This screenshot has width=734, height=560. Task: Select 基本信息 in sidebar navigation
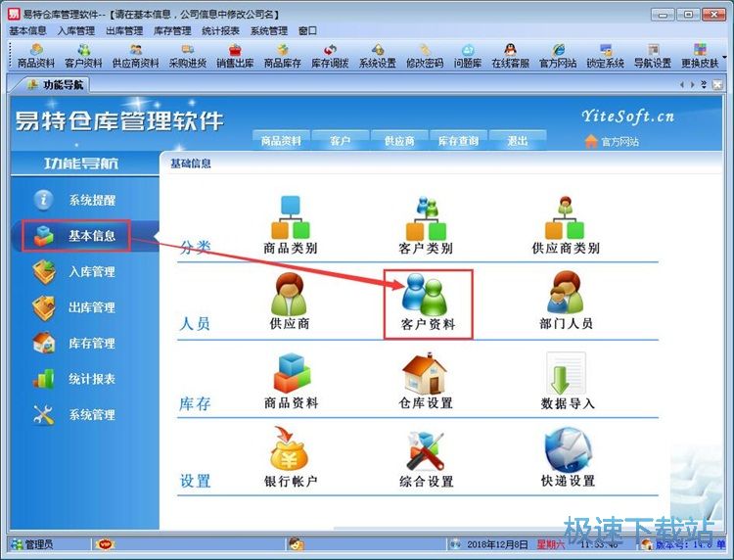pos(75,236)
